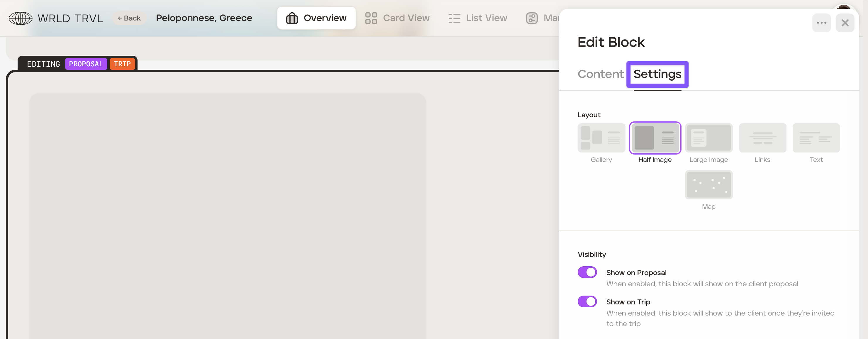Switch to Card View
868x339 pixels.
click(397, 18)
